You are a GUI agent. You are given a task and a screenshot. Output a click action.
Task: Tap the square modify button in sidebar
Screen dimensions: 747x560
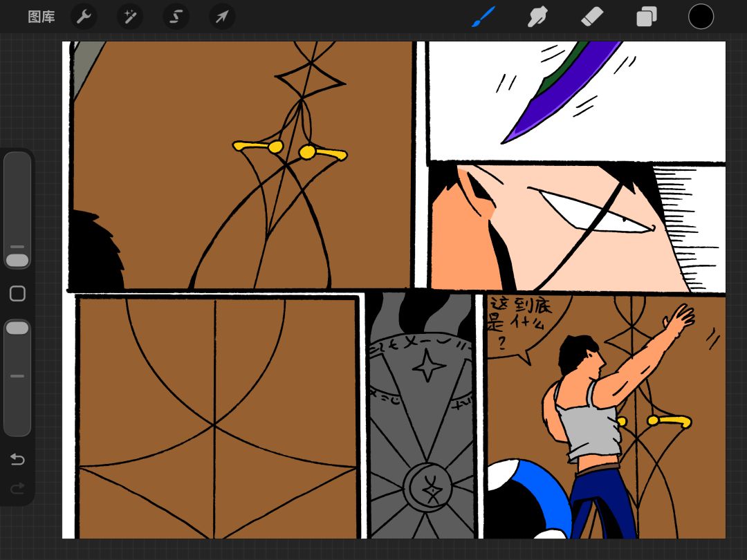[17, 293]
